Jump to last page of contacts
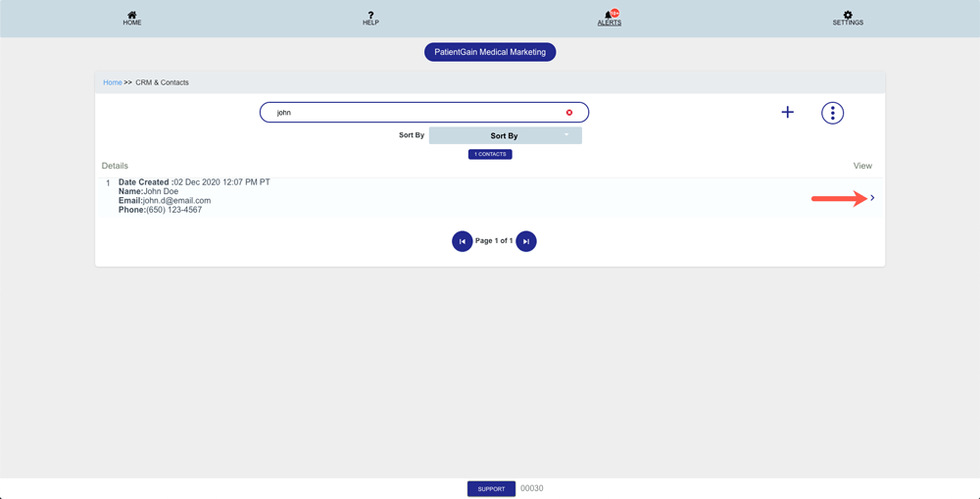This screenshot has height=499, width=980. 526,241
